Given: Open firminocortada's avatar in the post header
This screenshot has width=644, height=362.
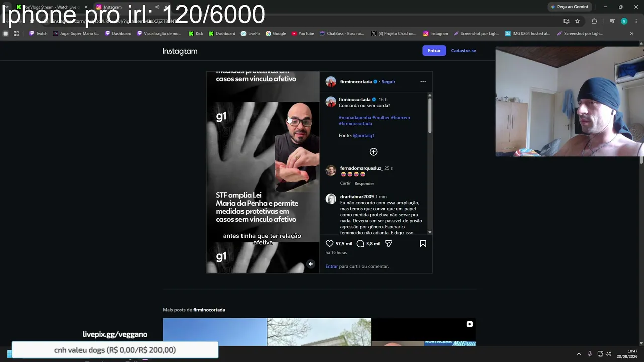Looking at the screenshot, I should coord(331,82).
